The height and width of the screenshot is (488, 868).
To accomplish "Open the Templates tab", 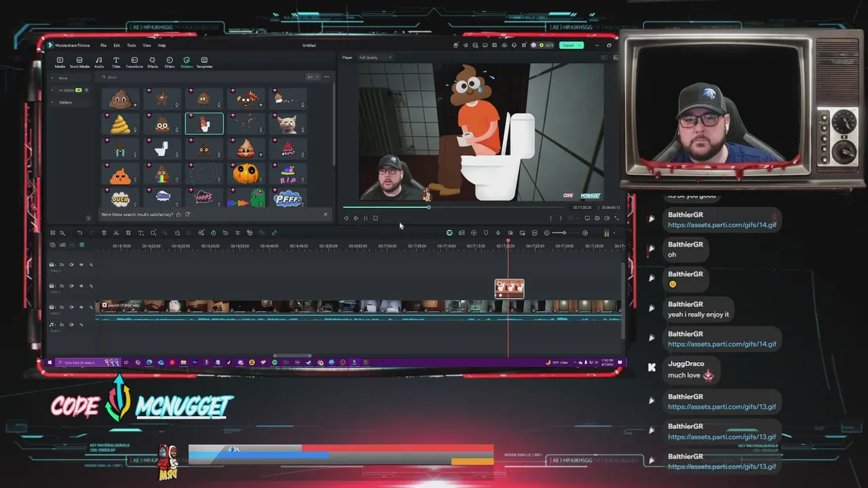I will (204, 62).
